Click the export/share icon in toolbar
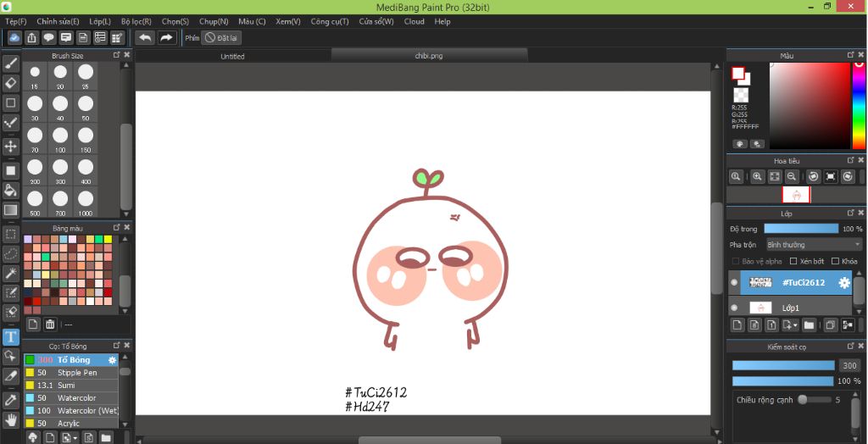 32,37
